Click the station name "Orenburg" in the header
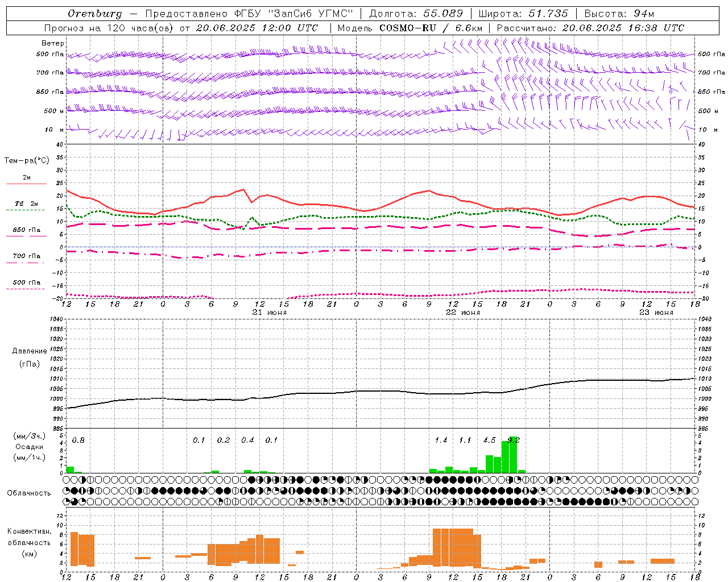Viewport: 728px width, 582px height. (94, 14)
